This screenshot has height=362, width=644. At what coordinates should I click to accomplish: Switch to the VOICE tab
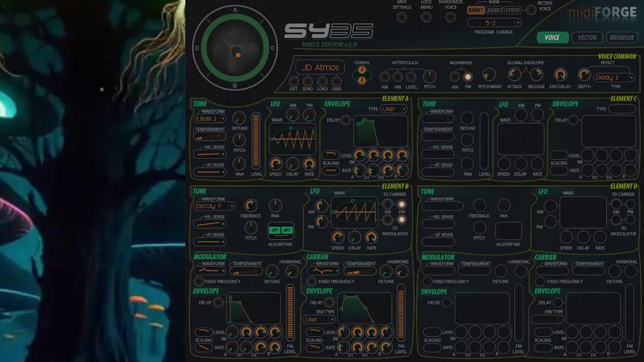click(552, 38)
